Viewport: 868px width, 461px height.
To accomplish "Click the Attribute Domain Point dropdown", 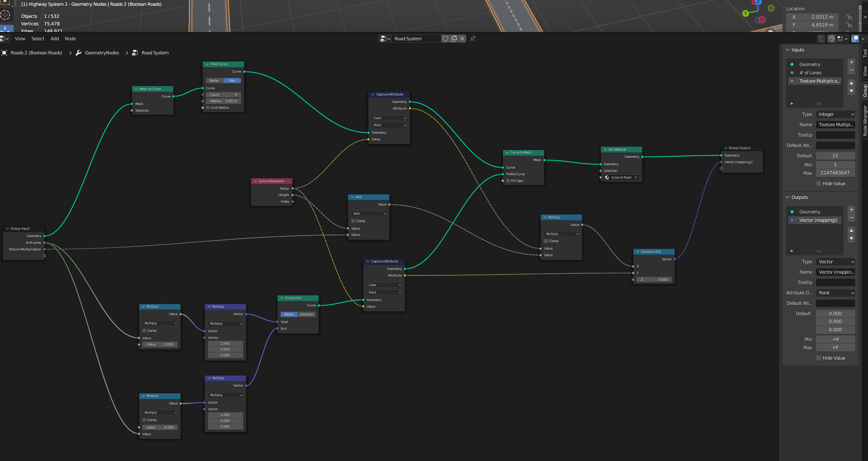I will pyautogui.click(x=835, y=292).
